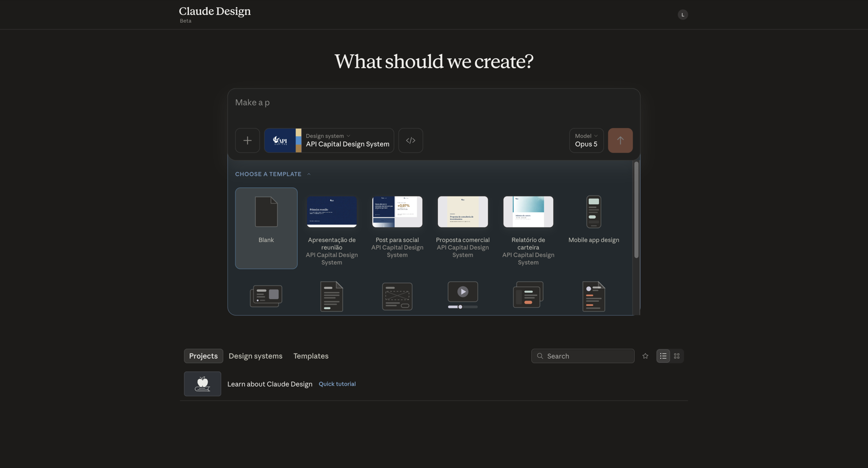
Task: Click the Claude Design logo title
Action: click(x=215, y=11)
